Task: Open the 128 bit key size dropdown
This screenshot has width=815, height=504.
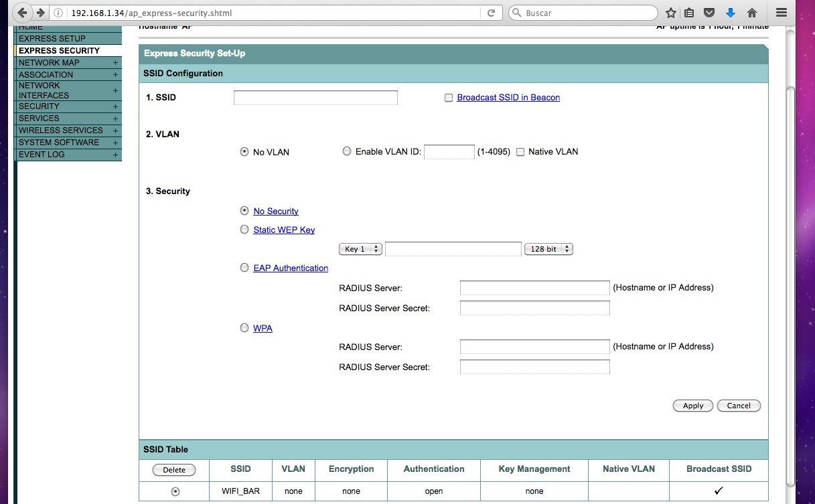Action: pos(548,248)
